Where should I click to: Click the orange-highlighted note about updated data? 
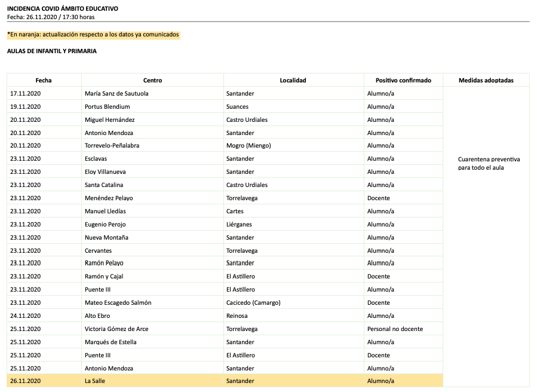coord(93,35)
